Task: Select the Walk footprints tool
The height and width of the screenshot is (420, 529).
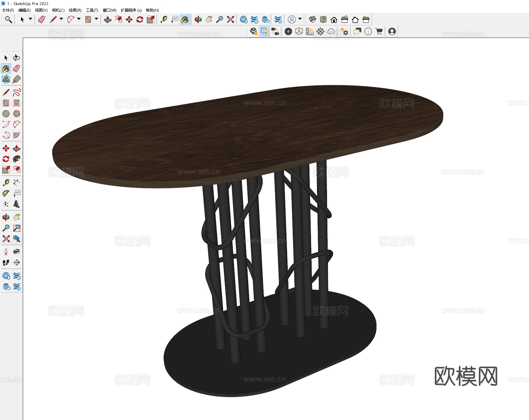Action: 6,263
